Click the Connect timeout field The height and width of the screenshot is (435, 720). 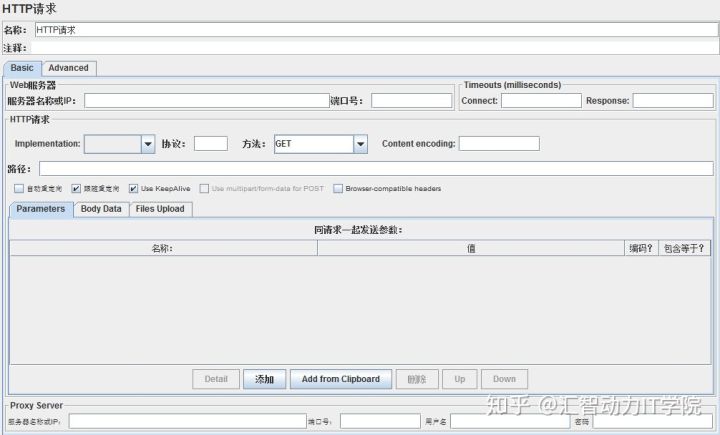(x=541, y=101)
